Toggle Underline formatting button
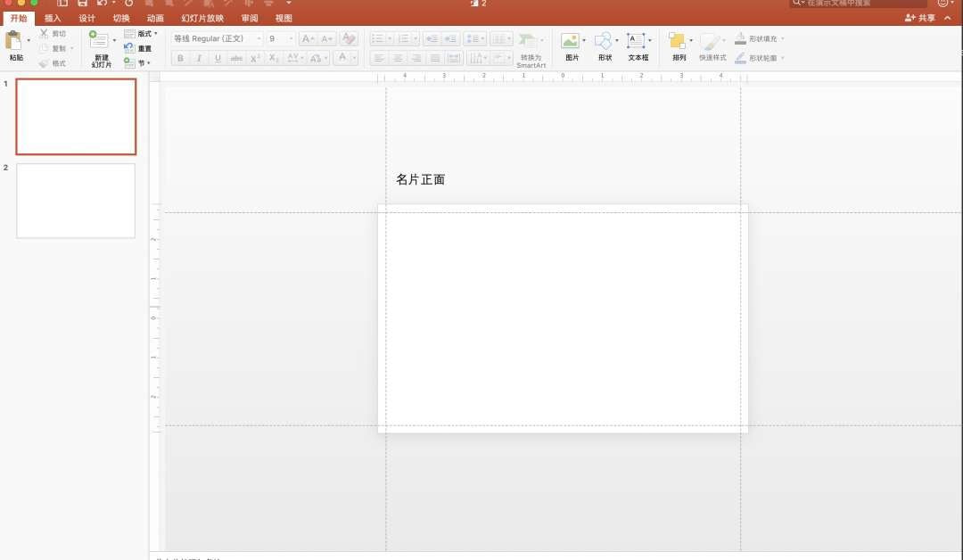 (x=218, y=58)
